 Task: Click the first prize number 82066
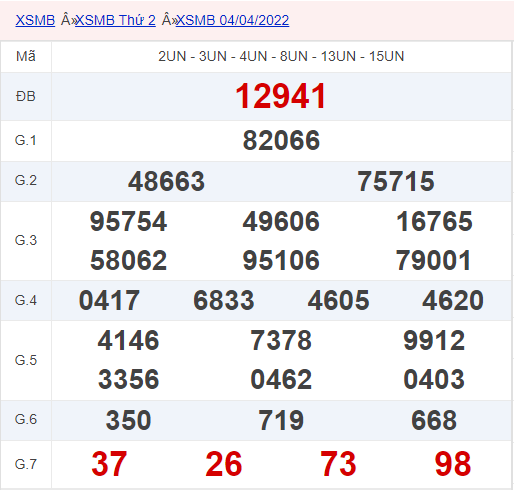coord(281,141)
